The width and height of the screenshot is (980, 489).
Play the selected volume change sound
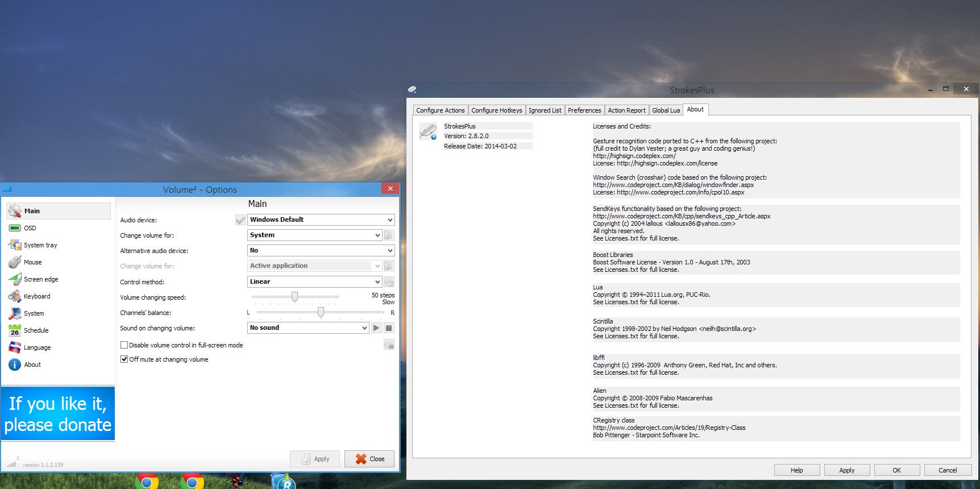[x=376, y=328]
